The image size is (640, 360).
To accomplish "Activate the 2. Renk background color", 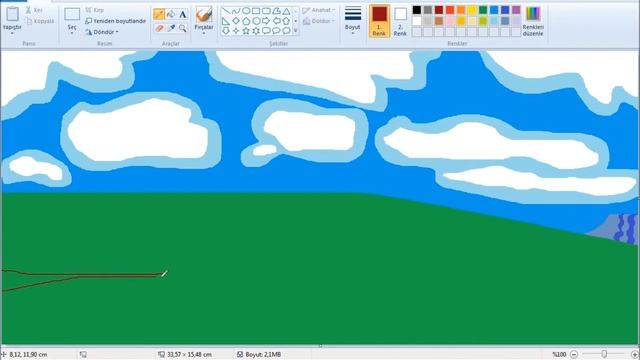I will (x=400, y=21).
